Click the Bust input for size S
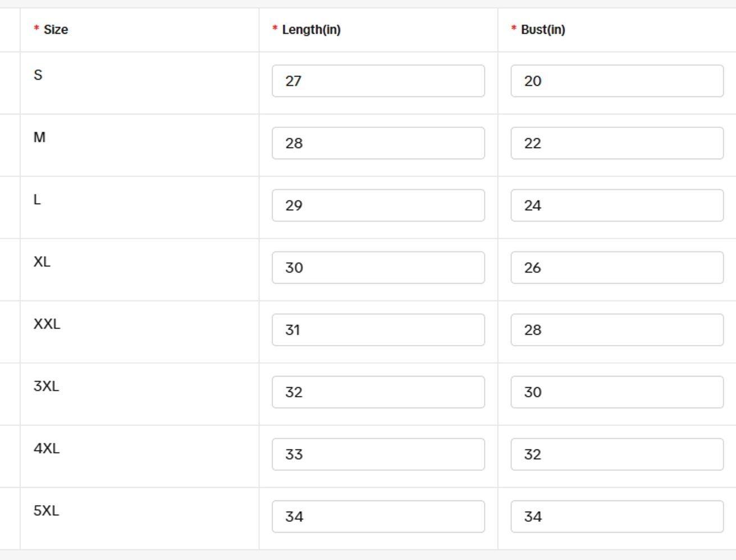Viewport: 736px width, 560px height. [x=616, y=81]
